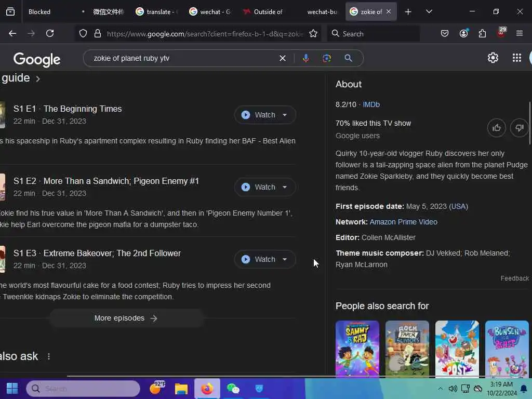This screenshot has width=532, height=399.
Task: Focus the Google search query field
Action: coord(183,58)
